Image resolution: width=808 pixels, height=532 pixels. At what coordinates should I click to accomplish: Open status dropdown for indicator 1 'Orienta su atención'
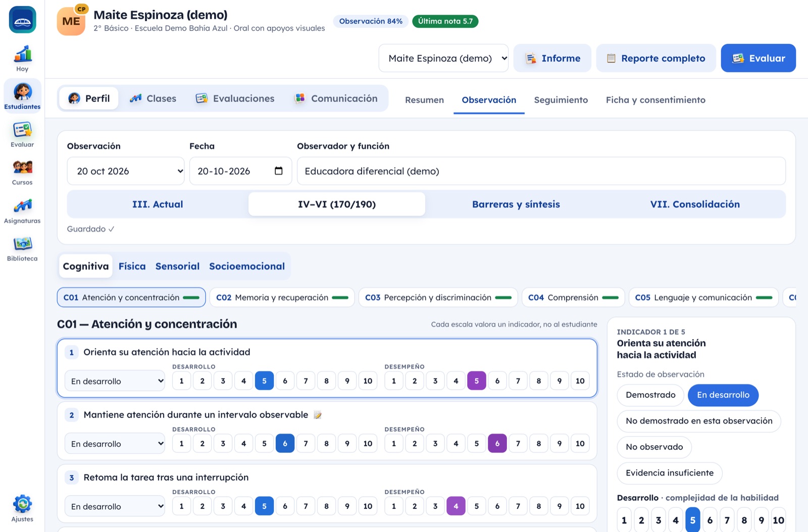click(x=115, y=381)
